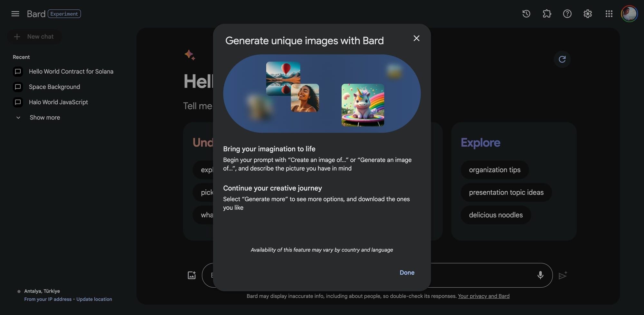Select the delicious noodles suggestion chip
644x315 pixels.
point(495,215)
